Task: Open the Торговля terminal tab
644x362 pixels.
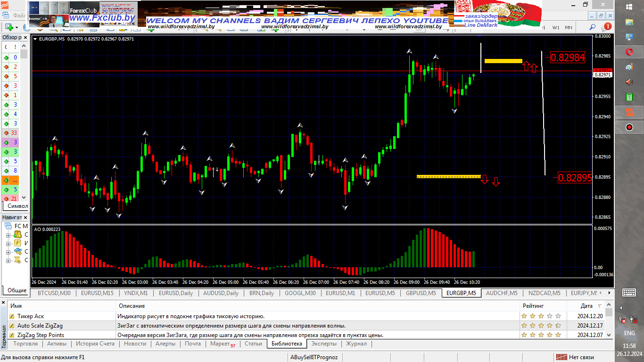Action: click(x=25, y=344)
